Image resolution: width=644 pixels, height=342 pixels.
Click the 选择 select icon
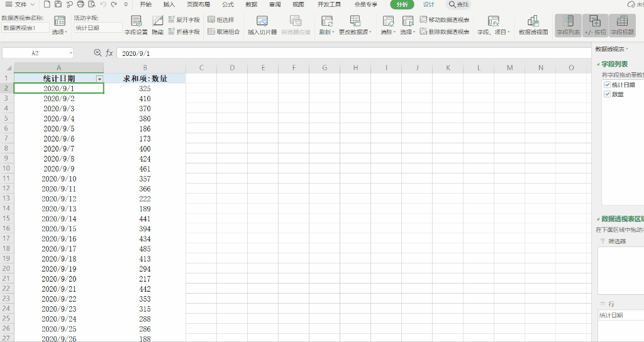click(408, 25)
